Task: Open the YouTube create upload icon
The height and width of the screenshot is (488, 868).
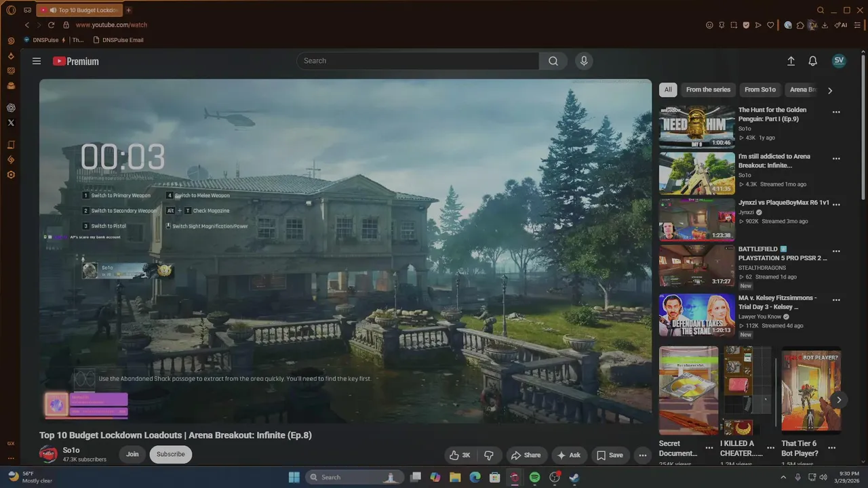Action: pos(791,61)
